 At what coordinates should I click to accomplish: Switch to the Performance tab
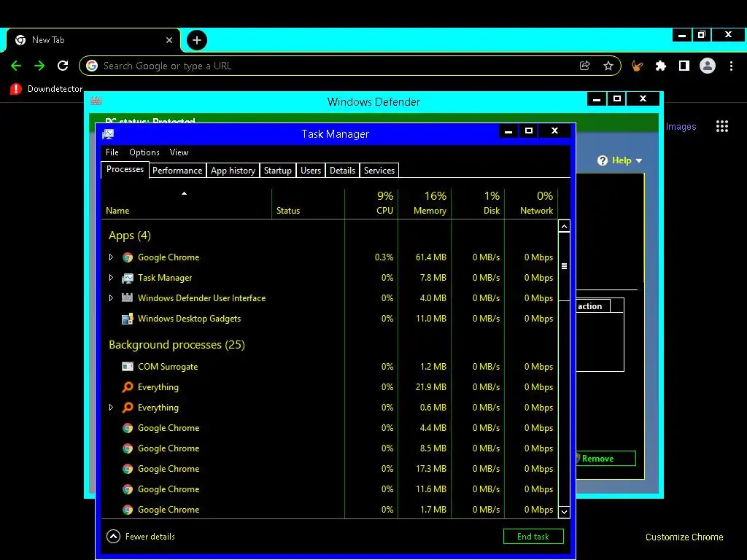pos(177,171)
